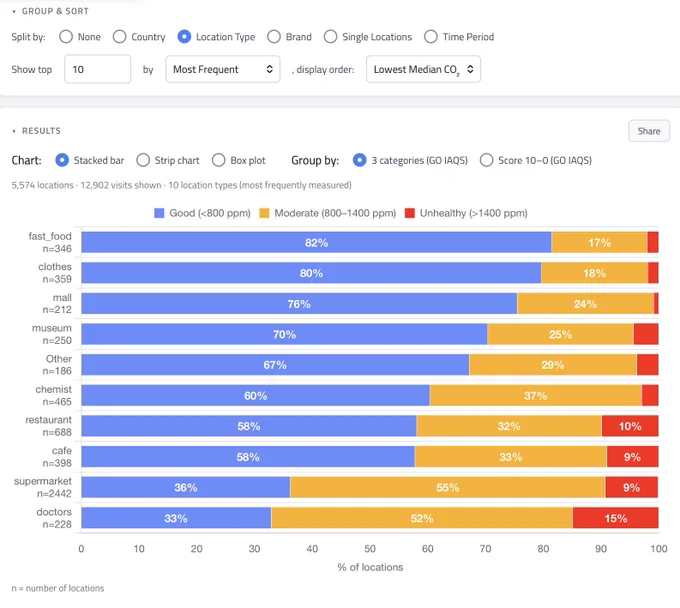
Task: Choose Brand as split option
Action: [x=274, y=37]
